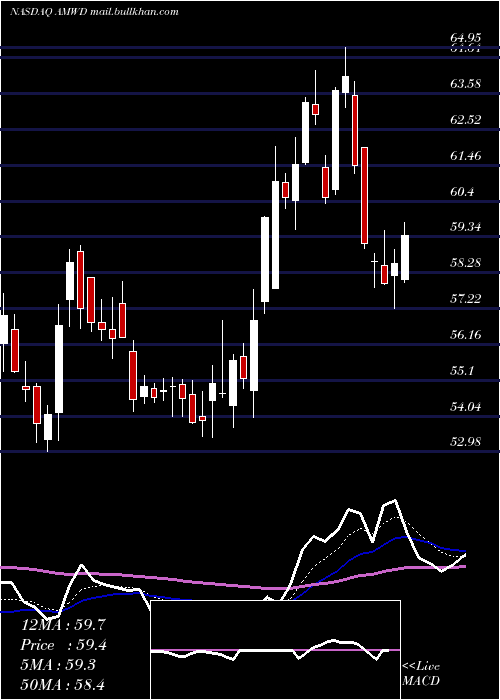The image size is (500, 700).
Task: Select the 55.1 price level label
Action: click(462, 371)
